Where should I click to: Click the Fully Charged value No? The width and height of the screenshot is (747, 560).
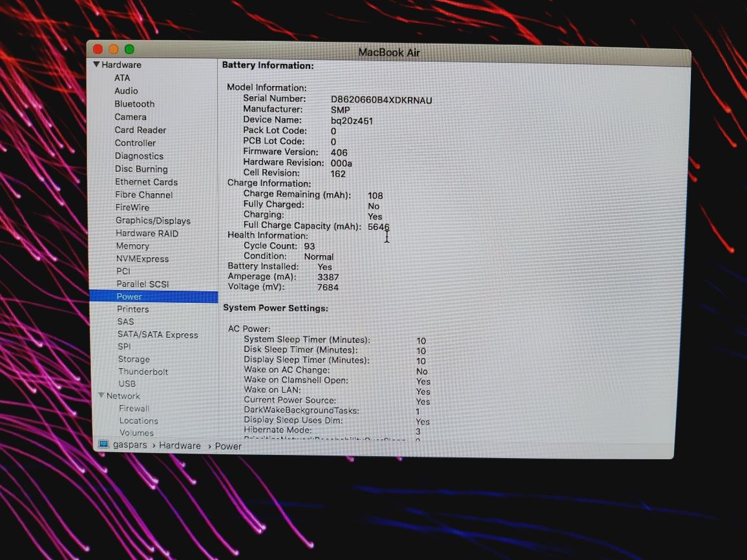point(373,206)
